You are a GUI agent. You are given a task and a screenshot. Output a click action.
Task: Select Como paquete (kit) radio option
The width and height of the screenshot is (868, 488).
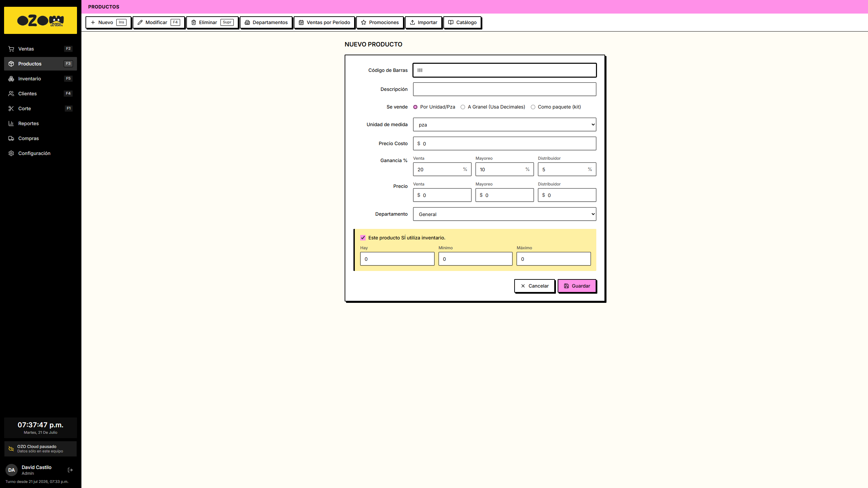(533, 107)
